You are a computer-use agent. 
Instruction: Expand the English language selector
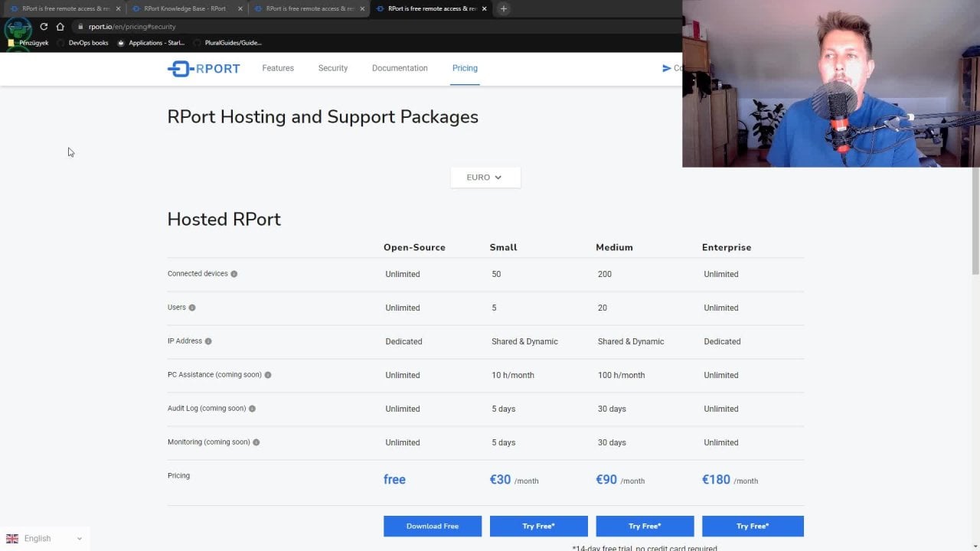[x=44, y=539]
